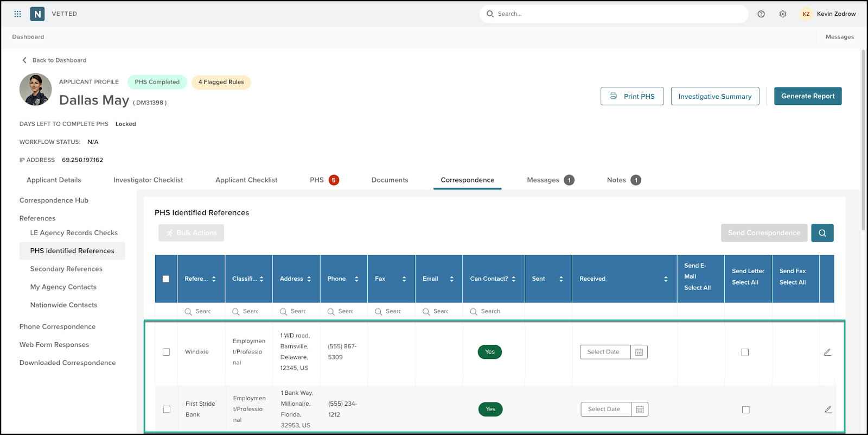Tick the Send Letter checkbox for Windixie
Screen dimensions: 868x435
[x=745, y=352]
